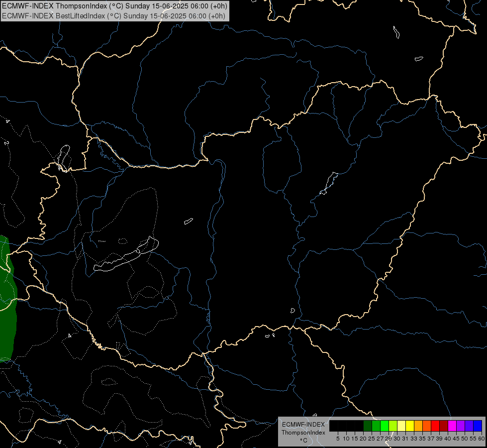
Task: Click the legend tick value 15
Action: (x=354, y=439)
